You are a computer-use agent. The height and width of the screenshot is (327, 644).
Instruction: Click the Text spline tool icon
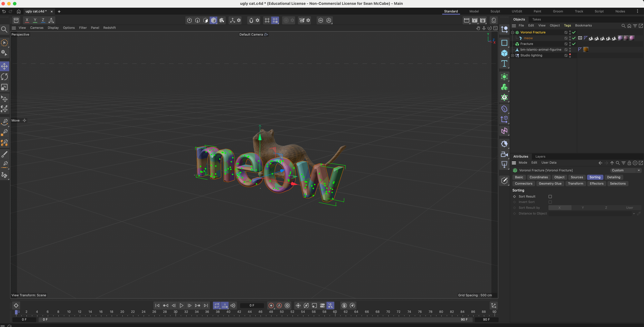[x=504, y=64]
